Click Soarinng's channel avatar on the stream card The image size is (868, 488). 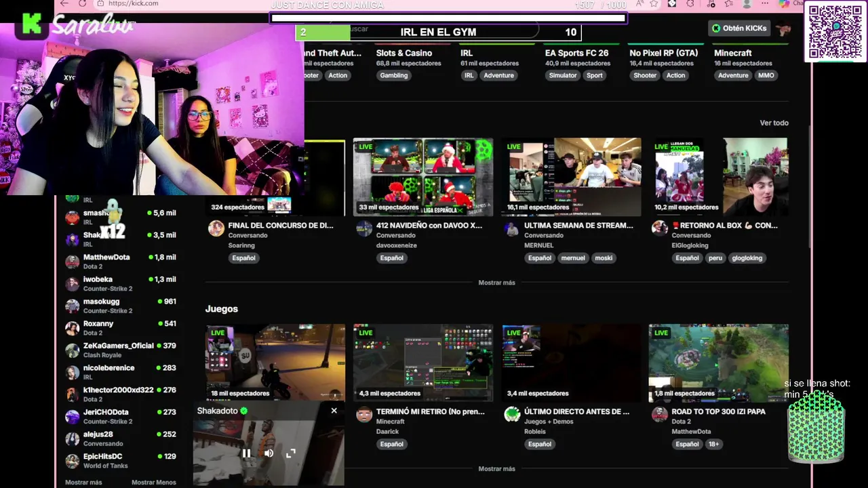tap(216, 228)
